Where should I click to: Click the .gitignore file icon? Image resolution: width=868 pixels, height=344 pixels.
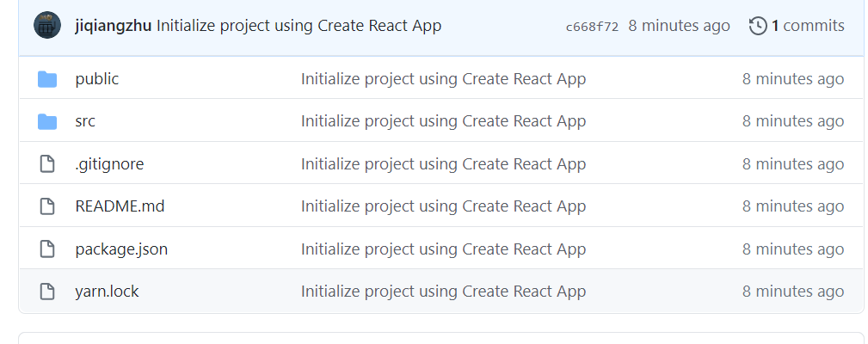point(47,163)
